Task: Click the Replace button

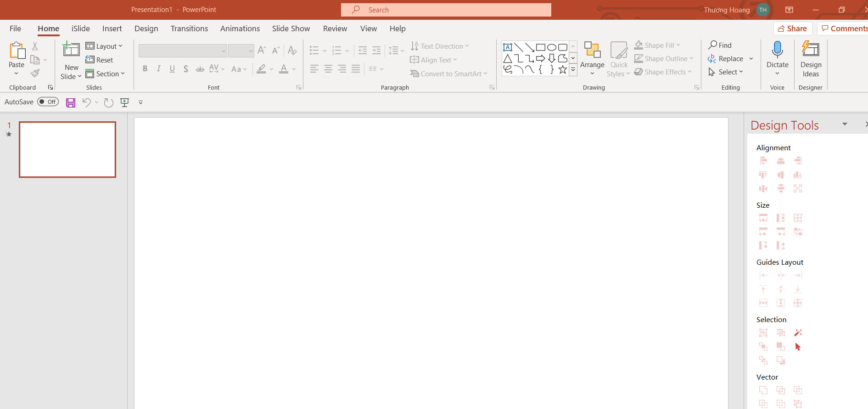Action: [x=725, y=59]
